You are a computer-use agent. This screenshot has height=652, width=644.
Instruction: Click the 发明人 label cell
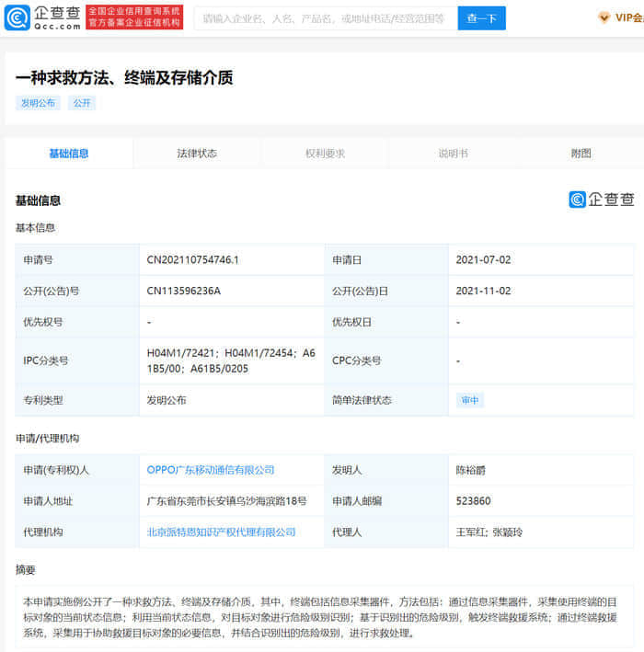coord(386,470)
